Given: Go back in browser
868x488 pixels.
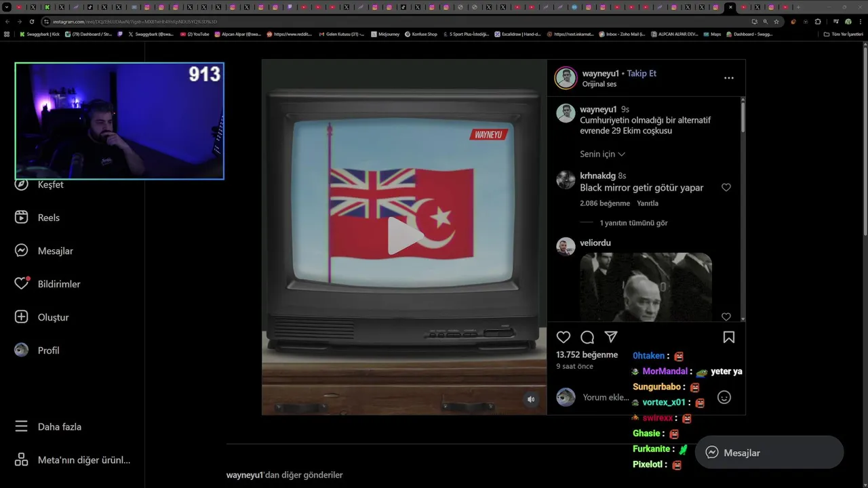Looking at the screenshot, I should pos(7,22).
